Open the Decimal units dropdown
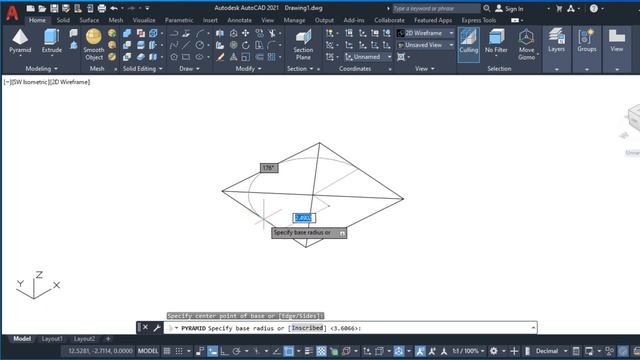The width and height of the screenshot is (640, 360). tap(551, 351)
